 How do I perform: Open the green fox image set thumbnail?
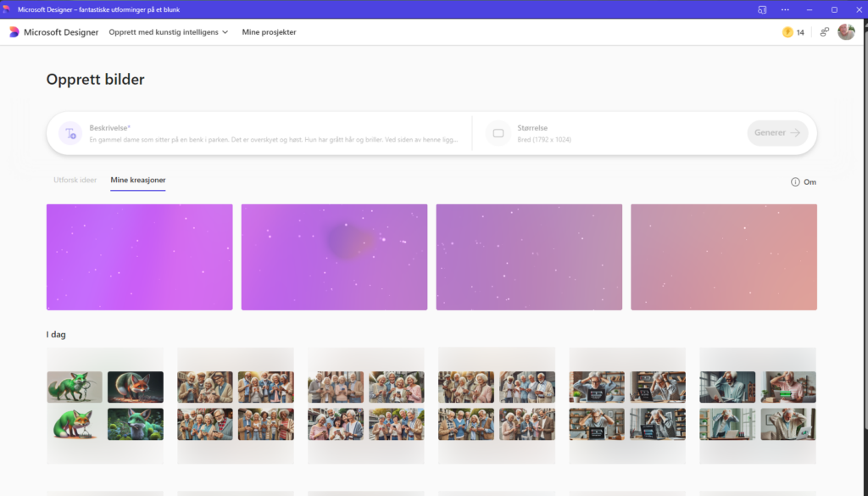(x=105, y=405)
